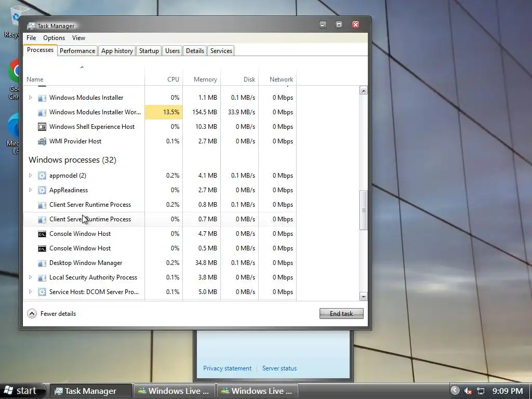The image size is (532, 399).
Task: Sort processes by CPU column
Action: click(x=164, y=77)
